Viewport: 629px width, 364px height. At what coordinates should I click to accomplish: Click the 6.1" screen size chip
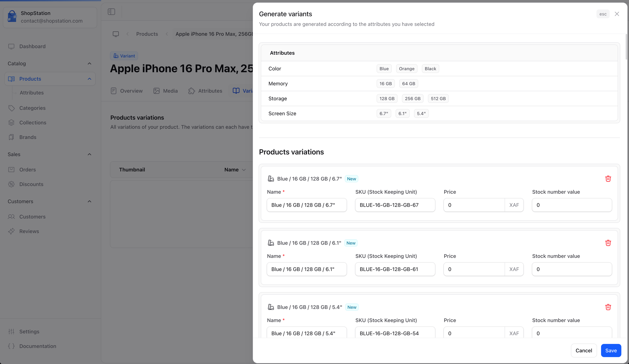402,113
